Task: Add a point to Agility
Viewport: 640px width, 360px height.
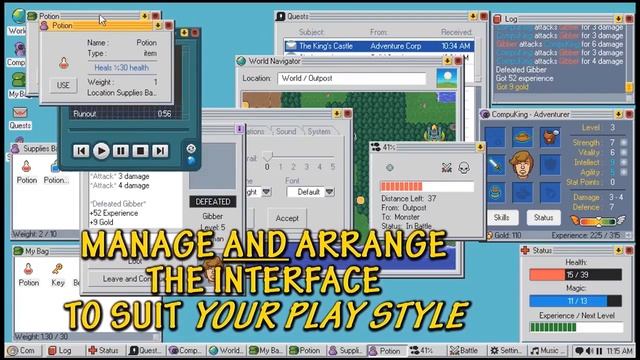Action: pos(624,172)
